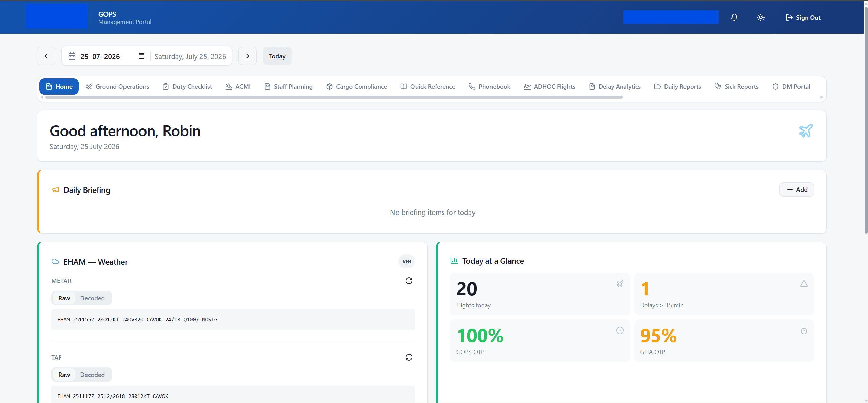Screen dimensions: 868x403
Task: Open the Flights today card
Action: click(x=540, y=294)
